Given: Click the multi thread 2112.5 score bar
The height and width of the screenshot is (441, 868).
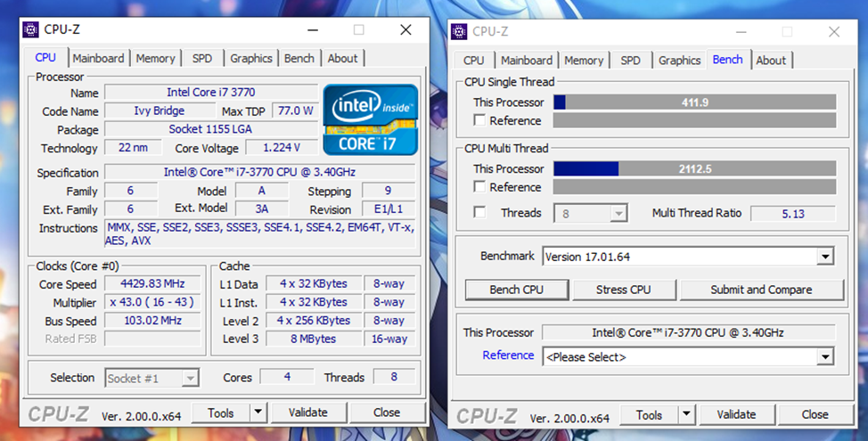Looking at the screenshot, I should click(x=695, y=168).
